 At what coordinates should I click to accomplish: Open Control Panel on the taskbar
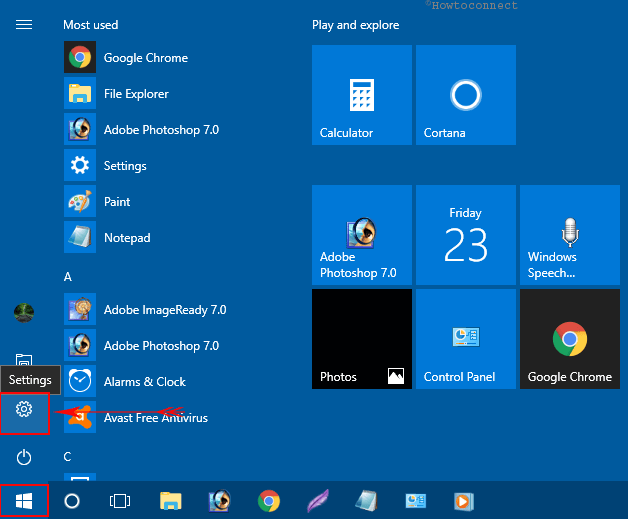coord(416,501)
